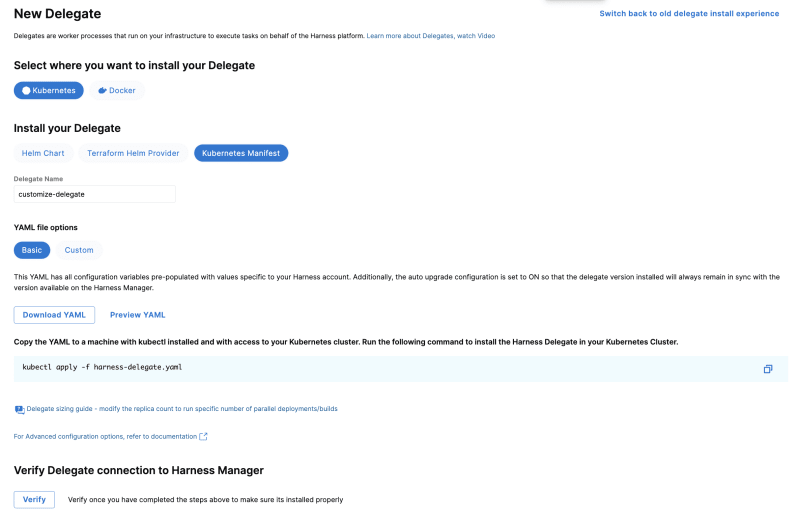Focus the Delegate Name input field
Screen dimensions: 800x519
click(94, 194)
